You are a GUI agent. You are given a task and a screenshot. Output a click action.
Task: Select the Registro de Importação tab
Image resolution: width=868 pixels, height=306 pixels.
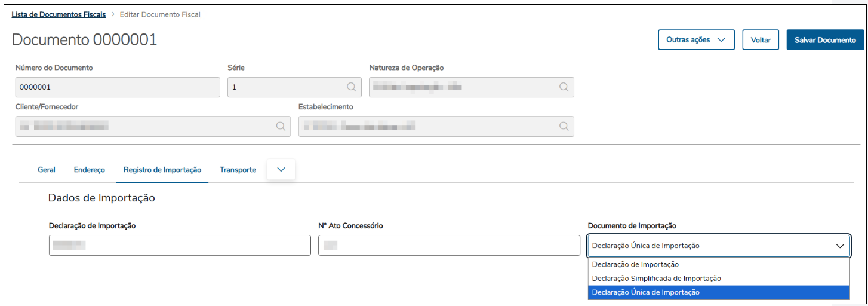(162, 170)
